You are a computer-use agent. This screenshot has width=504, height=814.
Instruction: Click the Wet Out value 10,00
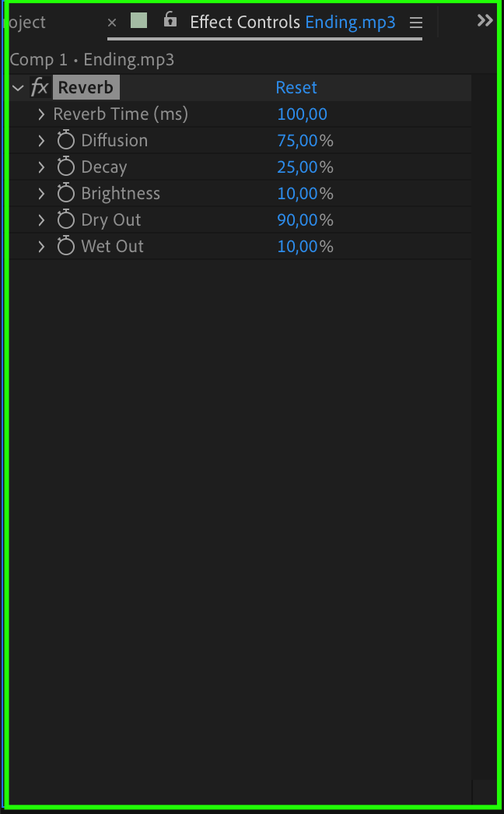297,247
